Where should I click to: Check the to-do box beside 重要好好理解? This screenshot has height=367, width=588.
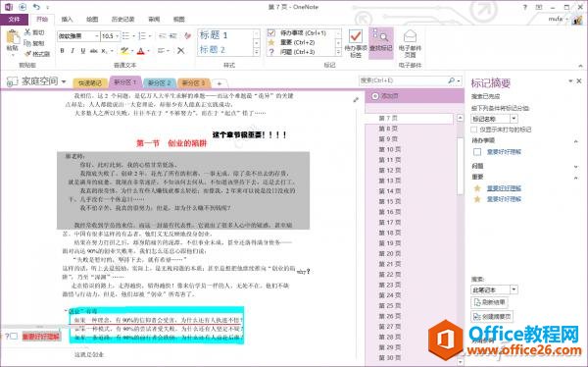pos(477,152)
